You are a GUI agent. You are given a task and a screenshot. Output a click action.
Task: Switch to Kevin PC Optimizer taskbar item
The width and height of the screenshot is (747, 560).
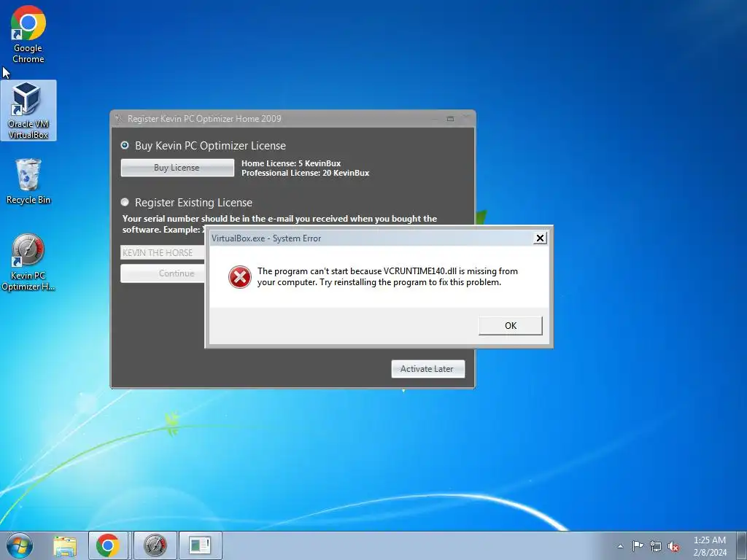[x=155, y=545]
